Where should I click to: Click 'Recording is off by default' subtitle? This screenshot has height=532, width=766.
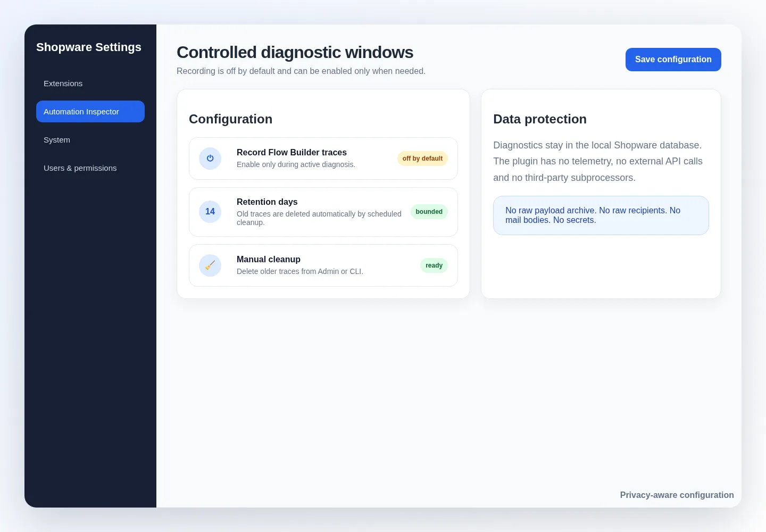click(301, 71)
